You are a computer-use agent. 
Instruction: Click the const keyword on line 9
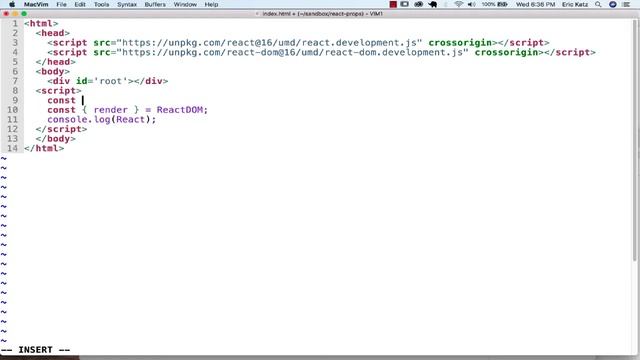pos(62,100)
